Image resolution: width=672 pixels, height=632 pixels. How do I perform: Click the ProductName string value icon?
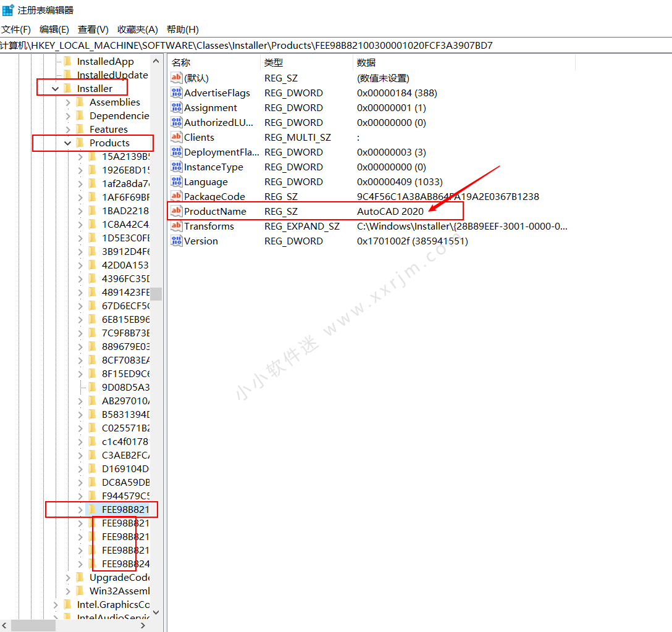(x=176, y=210)
